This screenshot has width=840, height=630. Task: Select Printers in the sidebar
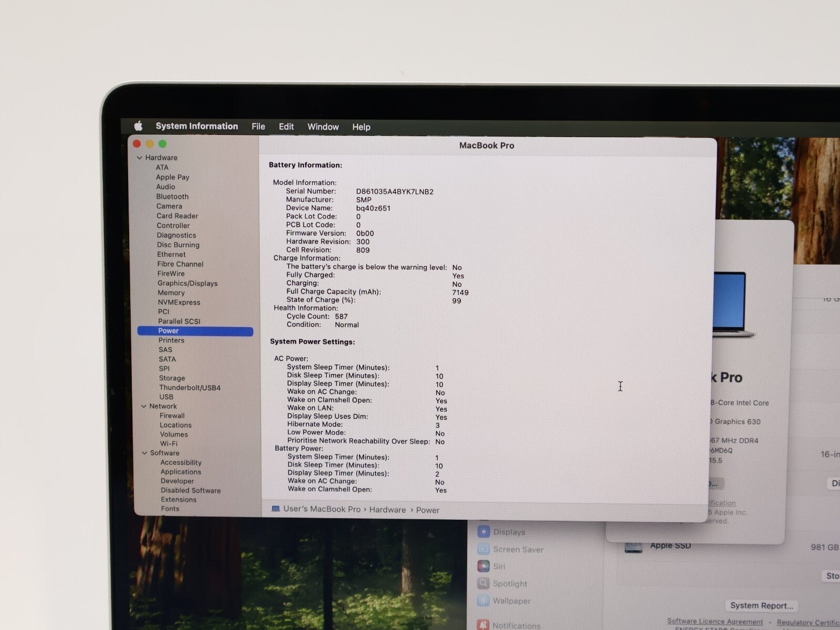pyautogui.click(x=171, y=340)
